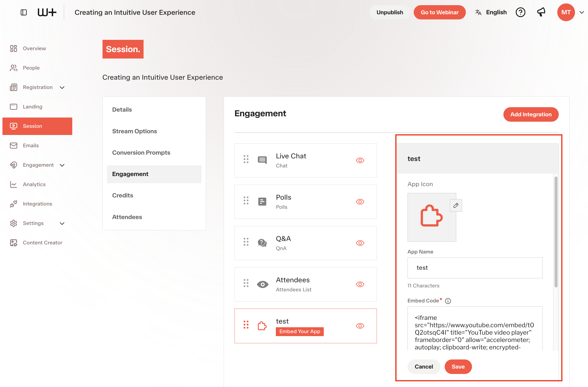Open the Credits tab
The image size is (588, 387).
[x=154, y=195]
